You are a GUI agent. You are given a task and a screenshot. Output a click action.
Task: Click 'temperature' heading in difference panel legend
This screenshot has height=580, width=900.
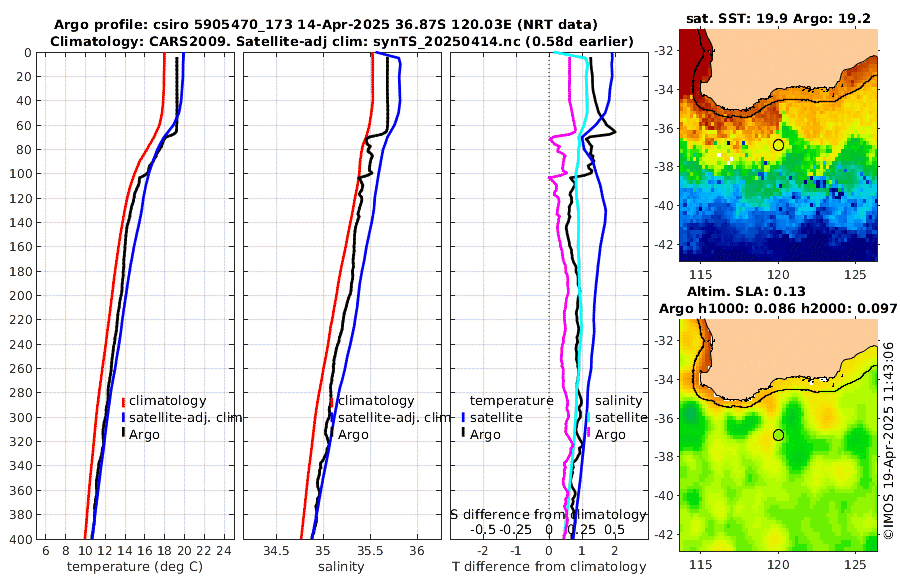pos(511,401)
